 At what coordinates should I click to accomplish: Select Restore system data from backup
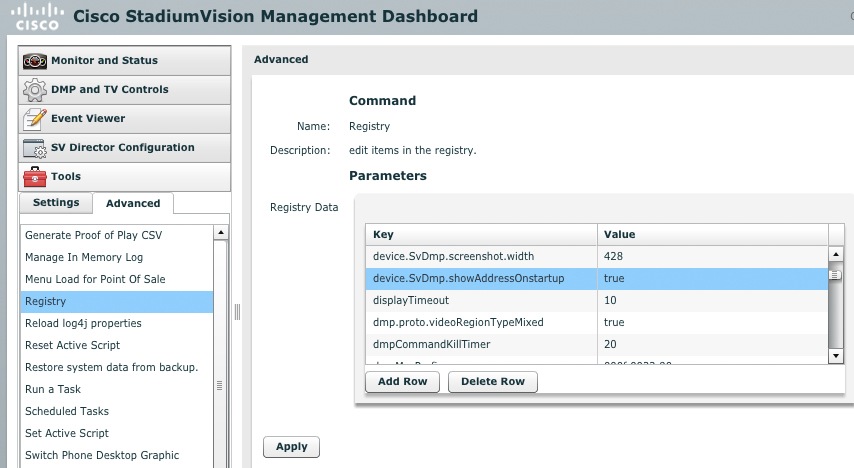[117, 367]
